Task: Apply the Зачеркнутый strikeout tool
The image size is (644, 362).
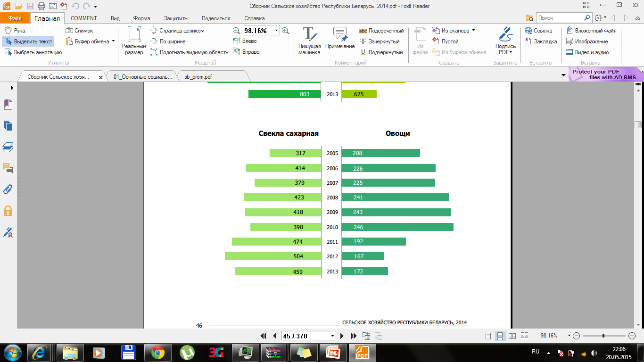Action: tap(380, 41)
